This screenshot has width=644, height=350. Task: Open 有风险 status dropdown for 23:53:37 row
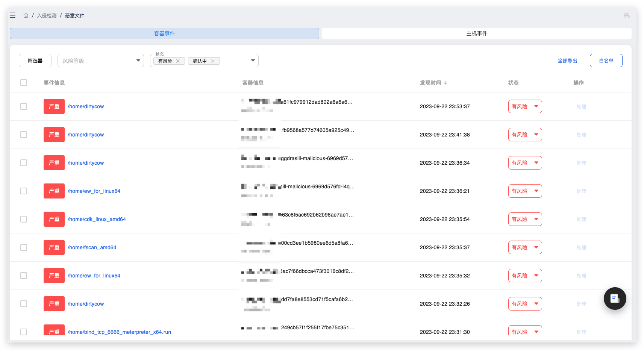(525, 106)
